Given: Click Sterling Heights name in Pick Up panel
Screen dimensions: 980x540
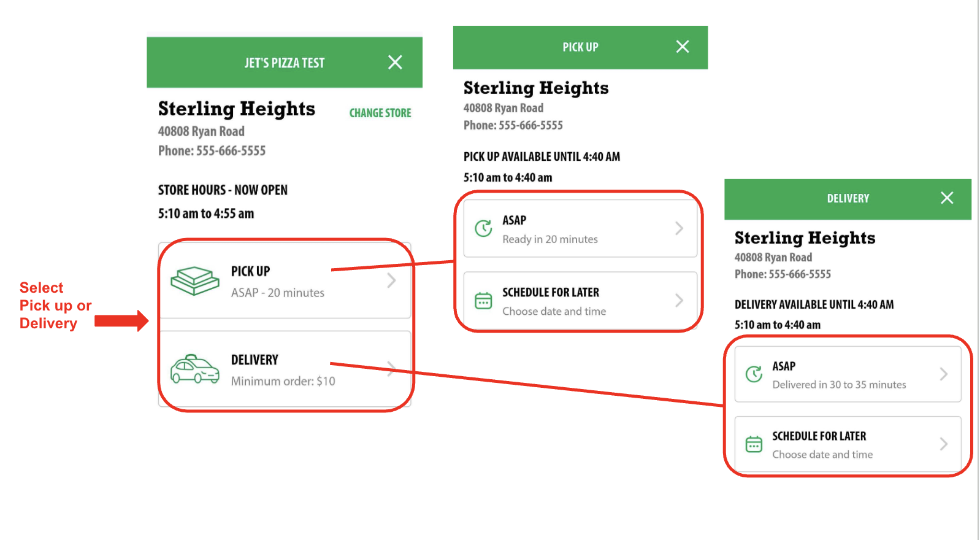Looking at the screenshot, I should coord(536,88).
